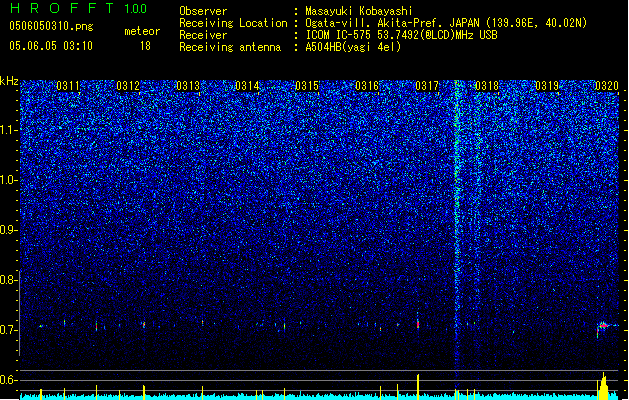Image resolution: width=629 pixels, height=400 pixels.
Task: Click the 0311 time marker
Action: (68, 86)
